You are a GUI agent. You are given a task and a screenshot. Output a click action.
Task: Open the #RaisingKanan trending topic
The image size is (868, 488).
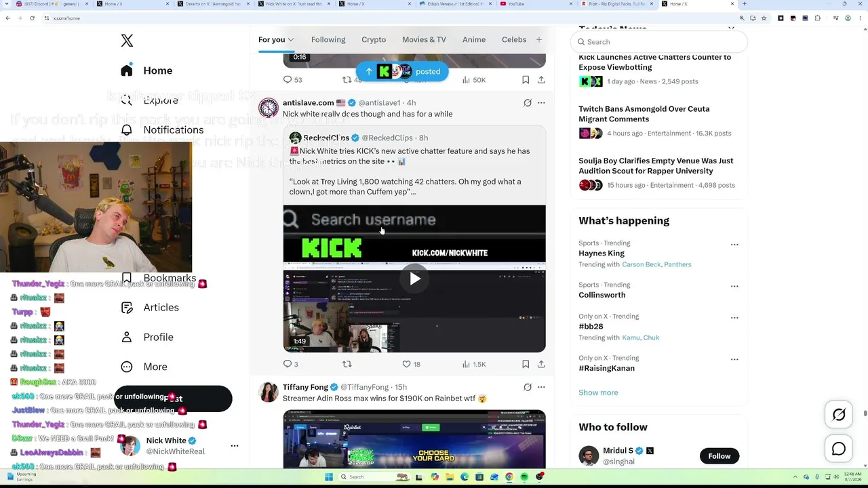(607, 368)
